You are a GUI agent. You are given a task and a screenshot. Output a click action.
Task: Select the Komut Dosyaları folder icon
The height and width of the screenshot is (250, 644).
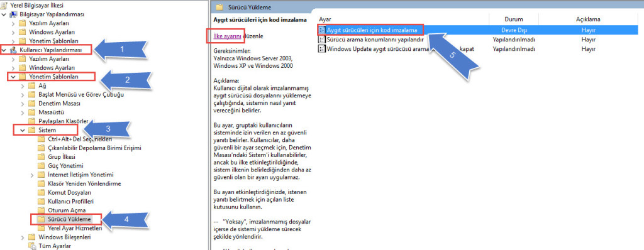41,192
